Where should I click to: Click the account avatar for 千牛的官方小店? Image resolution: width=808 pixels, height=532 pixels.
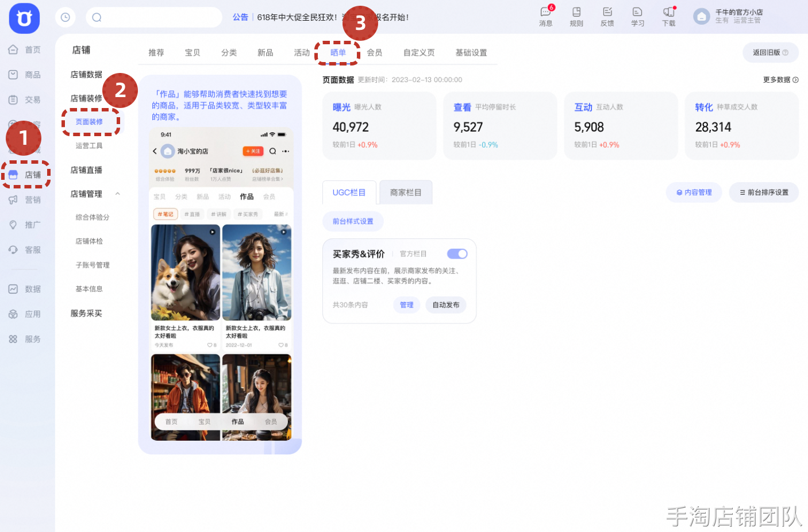coord(702,17)
